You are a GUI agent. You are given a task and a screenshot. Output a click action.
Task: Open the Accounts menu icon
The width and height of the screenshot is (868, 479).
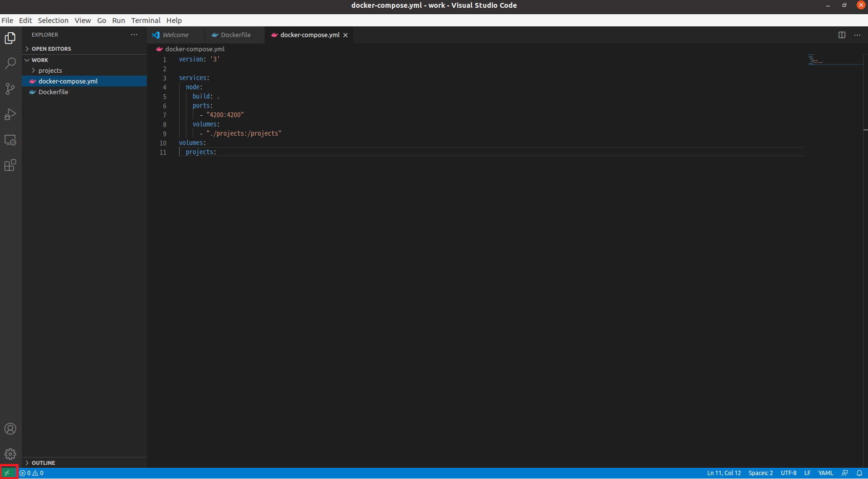point(10,429)
